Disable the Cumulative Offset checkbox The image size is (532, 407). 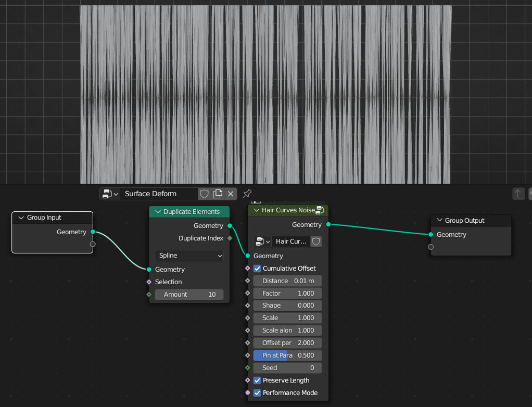click(x=257, y=268)
